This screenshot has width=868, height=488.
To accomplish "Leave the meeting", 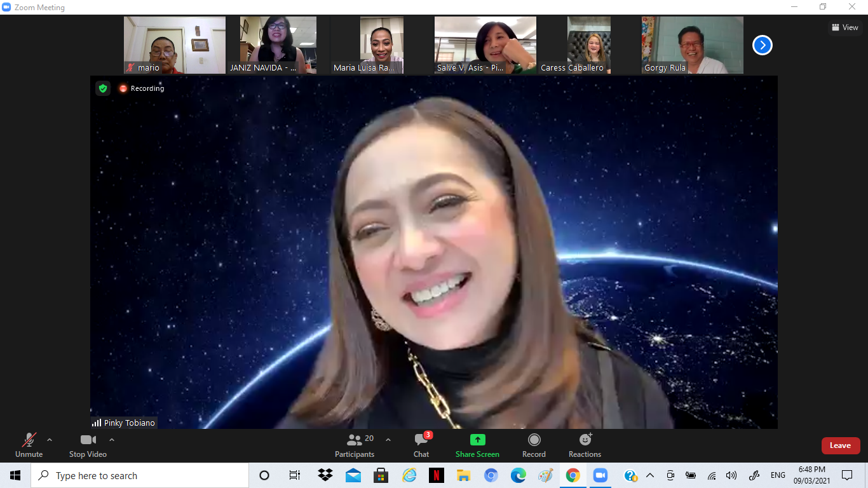I will [840, 445].
